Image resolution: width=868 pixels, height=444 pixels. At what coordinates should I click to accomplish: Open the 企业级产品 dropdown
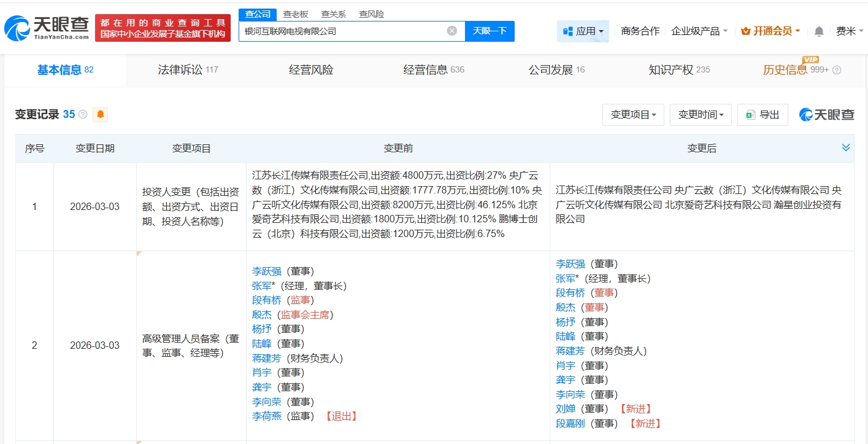pos(699,31)
